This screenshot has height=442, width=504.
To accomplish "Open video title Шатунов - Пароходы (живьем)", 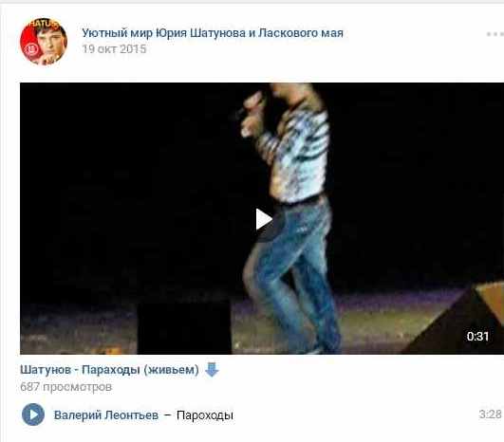I will click(109, 370).
